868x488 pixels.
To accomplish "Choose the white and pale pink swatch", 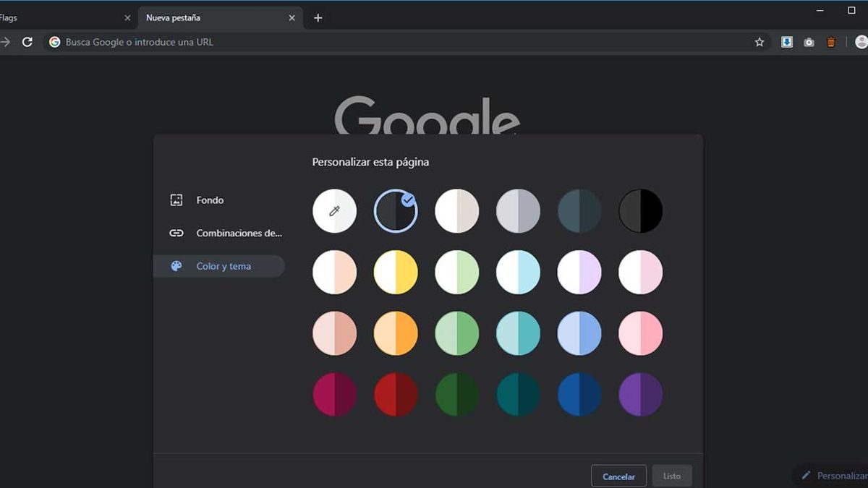I will click(640, 273).
